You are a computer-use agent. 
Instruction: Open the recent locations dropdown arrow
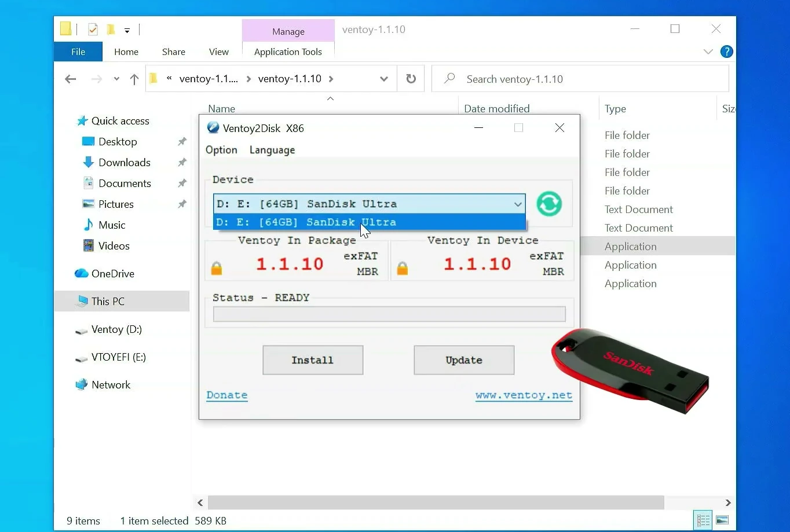116,79
